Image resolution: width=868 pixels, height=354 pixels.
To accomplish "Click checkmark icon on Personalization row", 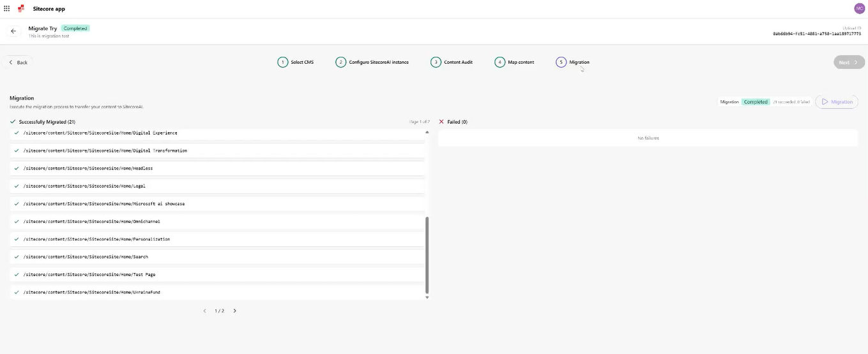I will coord(17,239).
